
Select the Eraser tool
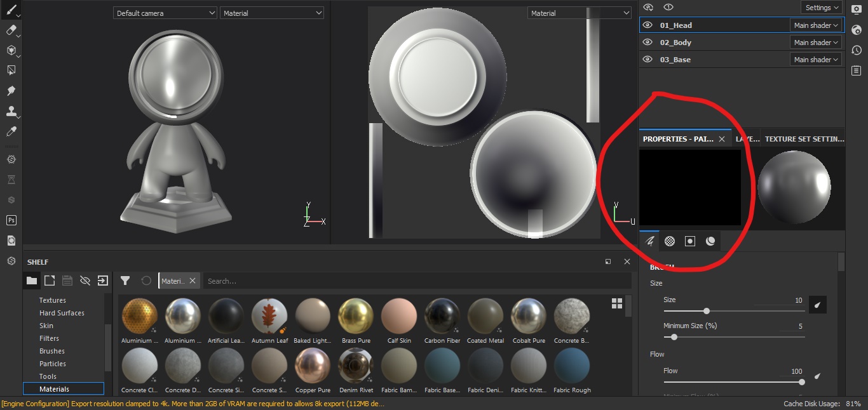11,30
